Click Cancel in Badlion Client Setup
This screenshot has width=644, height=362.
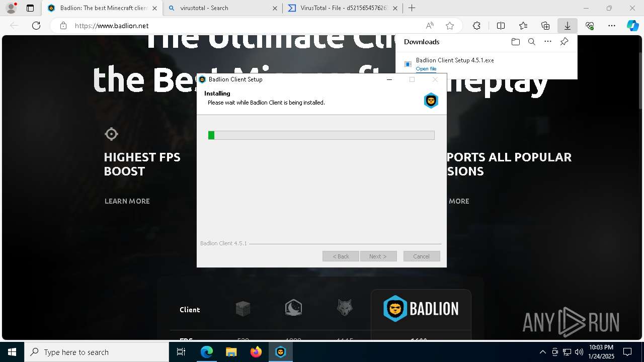(422, 256)
